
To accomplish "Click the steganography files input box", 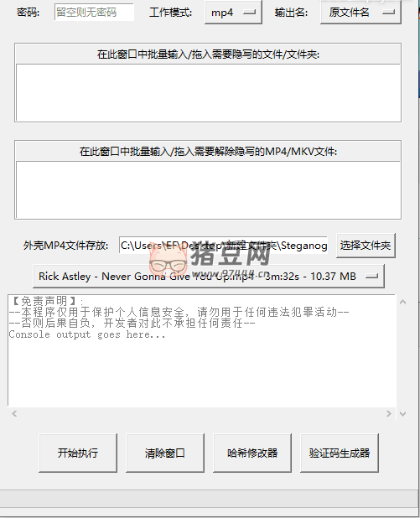I will point(208,93).
